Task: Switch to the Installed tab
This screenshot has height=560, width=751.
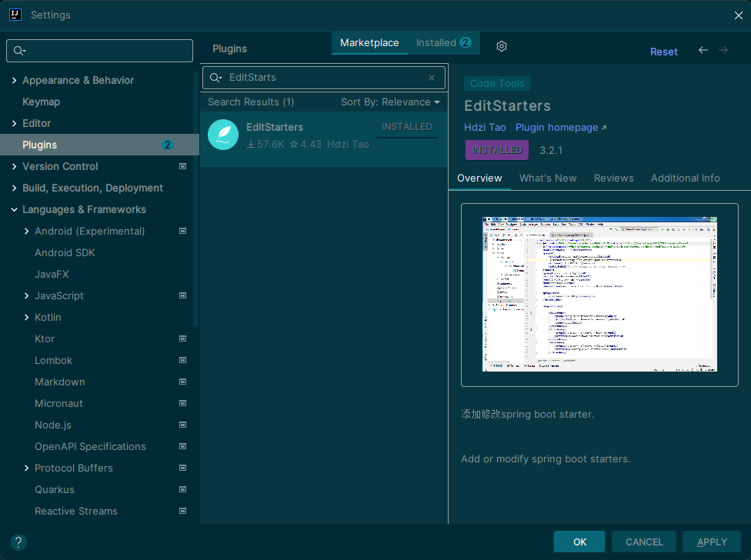Action: click(x=443, y=42)
